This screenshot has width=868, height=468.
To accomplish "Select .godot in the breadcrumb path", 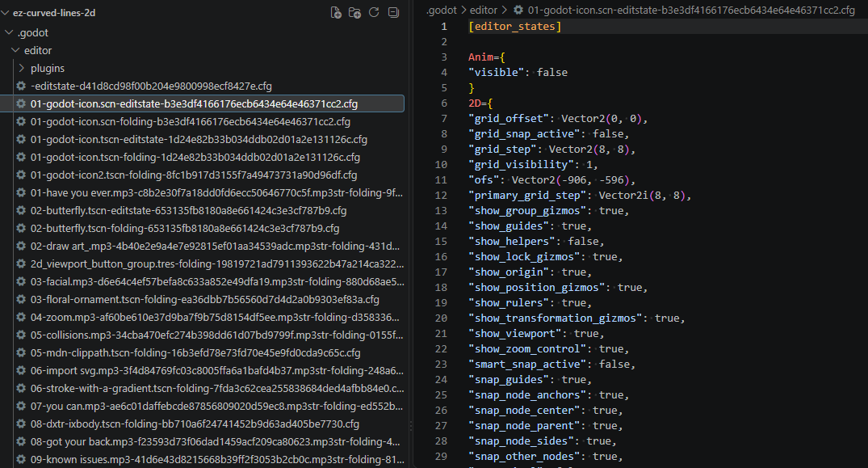I will pyautogui.click(x=441, y=10).
